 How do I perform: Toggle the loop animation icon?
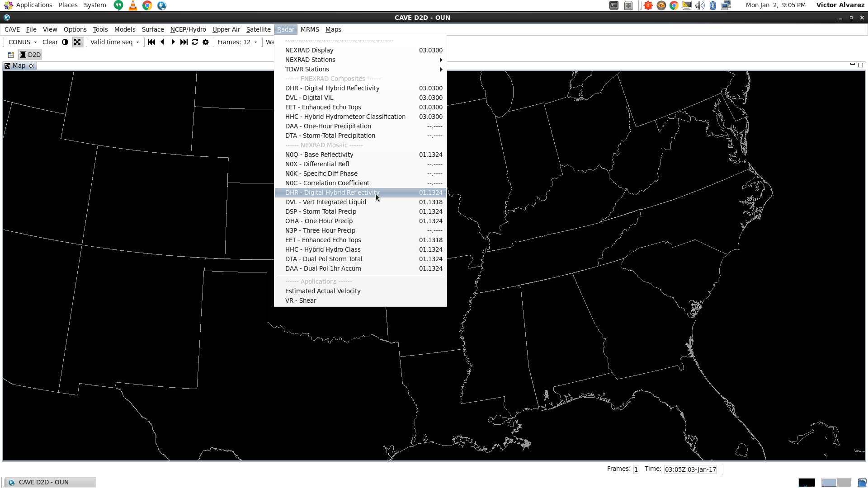click(x=195, y=42)
